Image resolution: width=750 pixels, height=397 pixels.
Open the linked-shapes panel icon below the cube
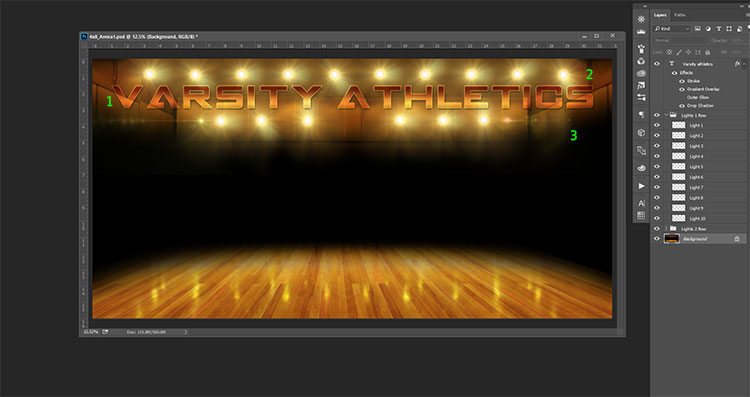pyautogui.click(x=641, y=151)
